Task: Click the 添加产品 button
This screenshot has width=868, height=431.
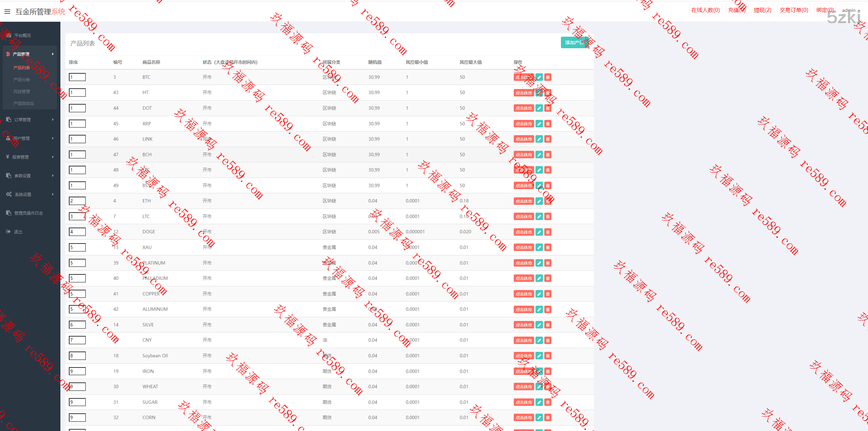Action: pos(575,42)
